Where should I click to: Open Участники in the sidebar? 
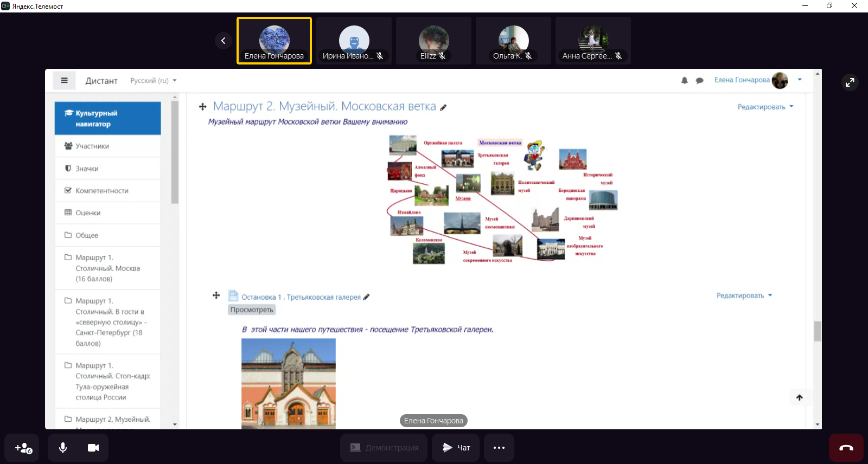[x=92, y=146]
